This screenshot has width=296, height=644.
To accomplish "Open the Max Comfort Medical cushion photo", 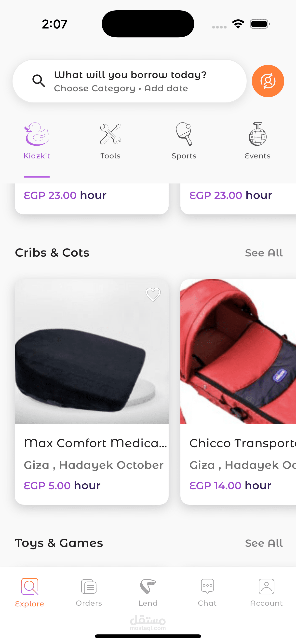I will click(92, 351).
